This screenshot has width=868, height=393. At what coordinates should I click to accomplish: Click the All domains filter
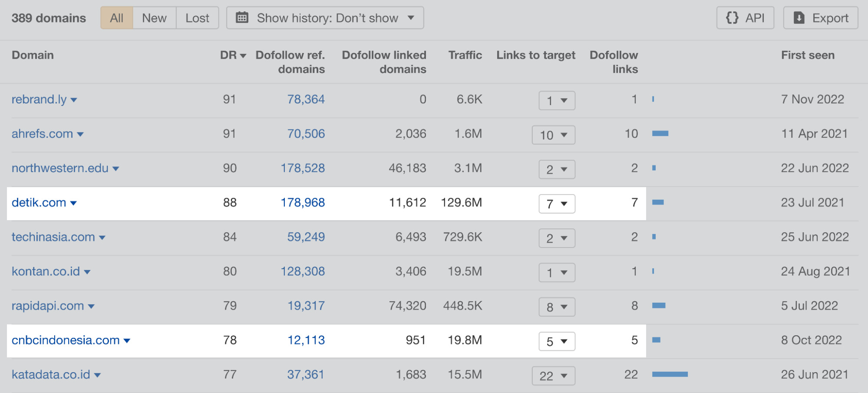(116, 18)
